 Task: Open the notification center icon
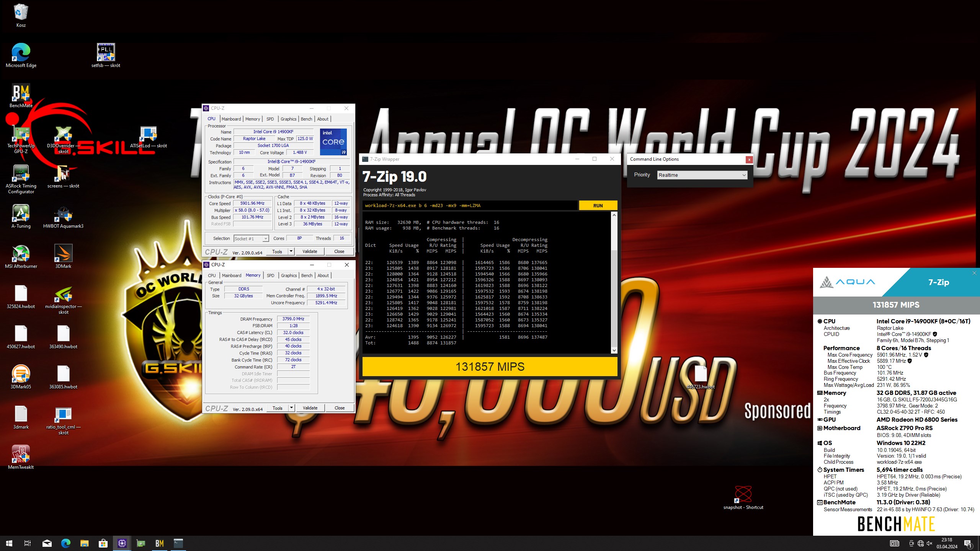968,543
